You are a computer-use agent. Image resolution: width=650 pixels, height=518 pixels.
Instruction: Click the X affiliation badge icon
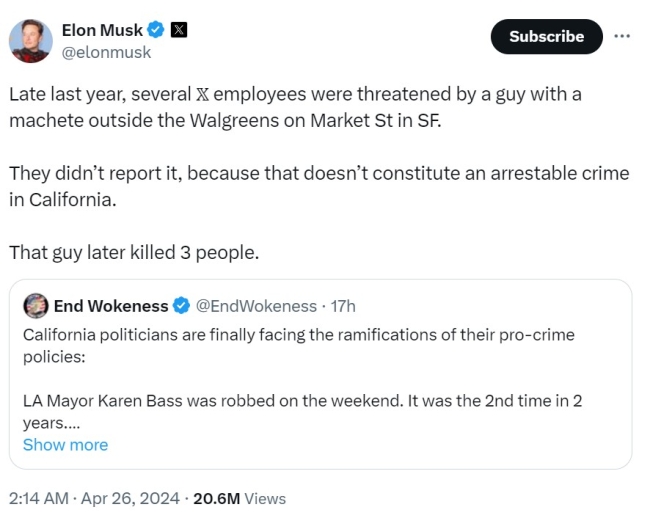179,30
